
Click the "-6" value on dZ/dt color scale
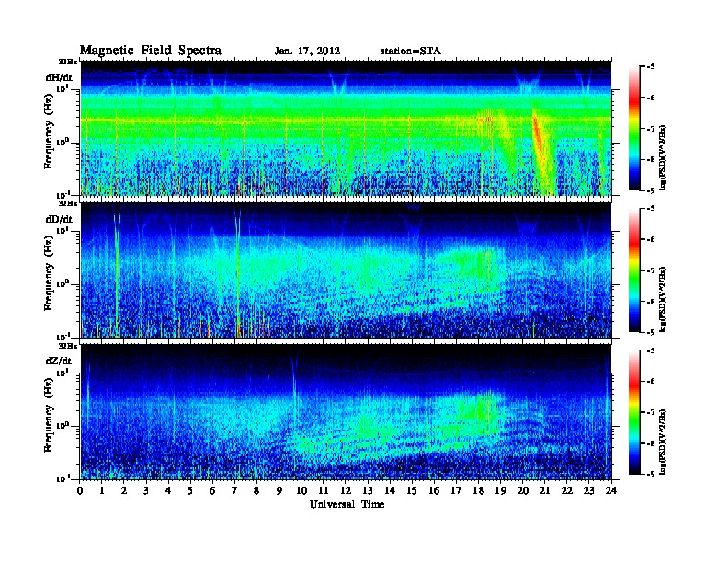pyautogui.click(x=651, y=382)
